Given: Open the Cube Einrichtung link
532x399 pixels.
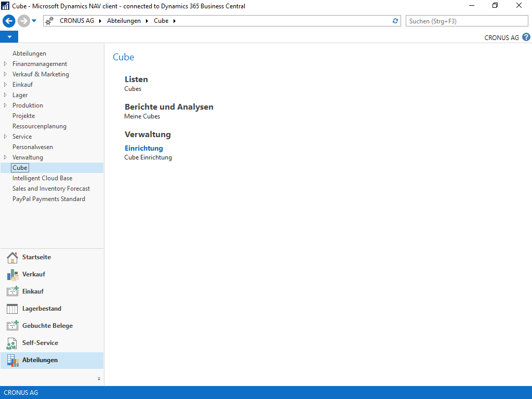Looking at the screenshot, I should 148,157.
